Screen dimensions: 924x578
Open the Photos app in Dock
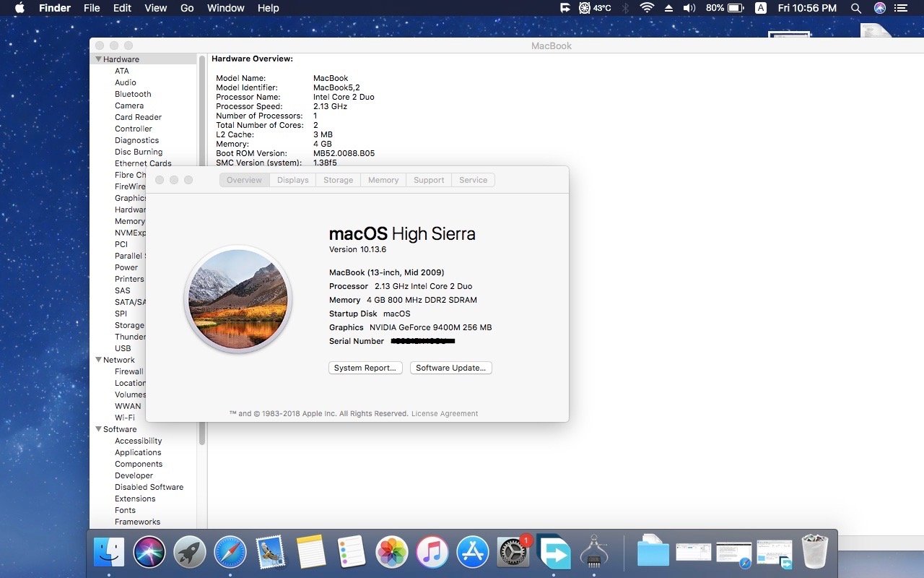click(392, 553)
